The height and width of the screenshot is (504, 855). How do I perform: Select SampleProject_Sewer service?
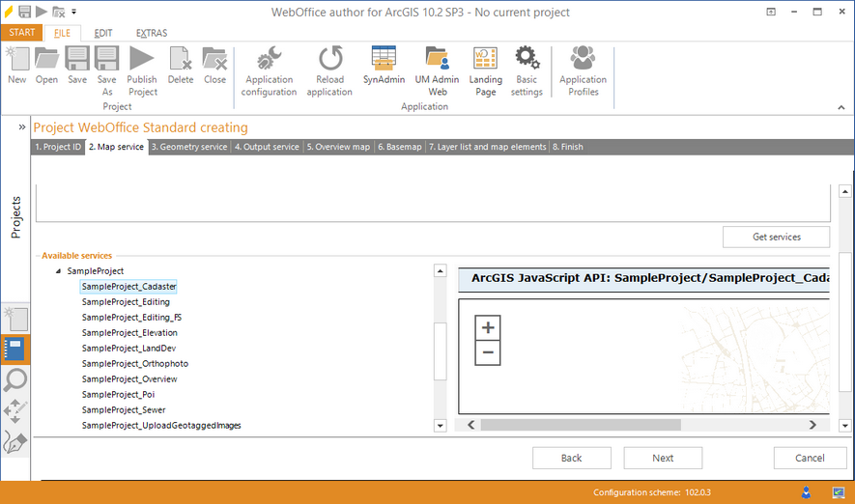pos(124,409)
